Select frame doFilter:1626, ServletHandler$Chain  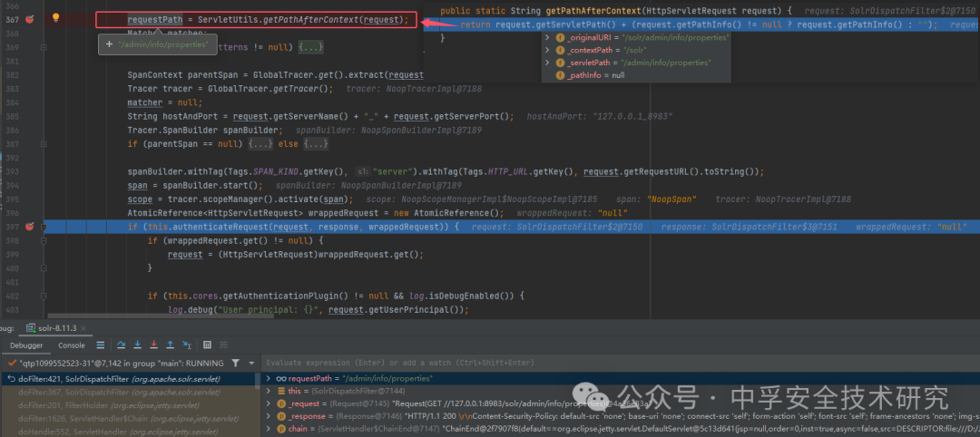coord(128,418)
